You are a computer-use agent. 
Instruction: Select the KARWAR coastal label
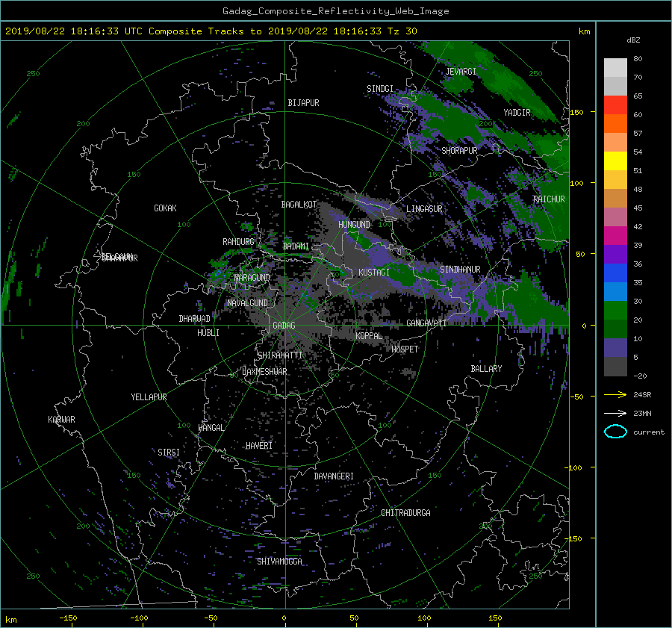click(61, 420)
